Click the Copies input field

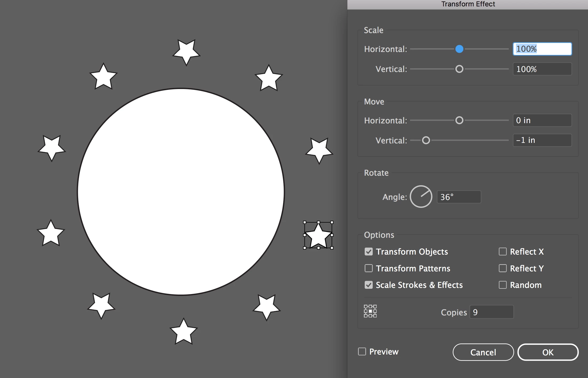491,312
